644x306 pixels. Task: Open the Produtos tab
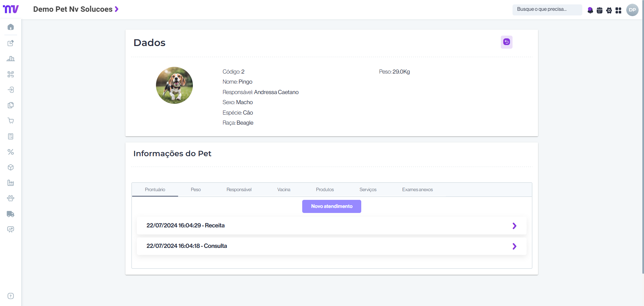325,190
